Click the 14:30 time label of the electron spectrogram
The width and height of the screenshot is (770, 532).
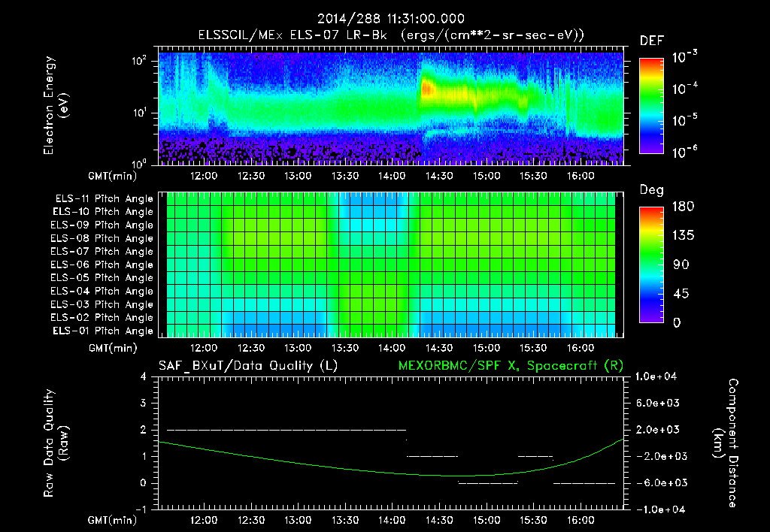pyautogui.click(x=439, y=176)
